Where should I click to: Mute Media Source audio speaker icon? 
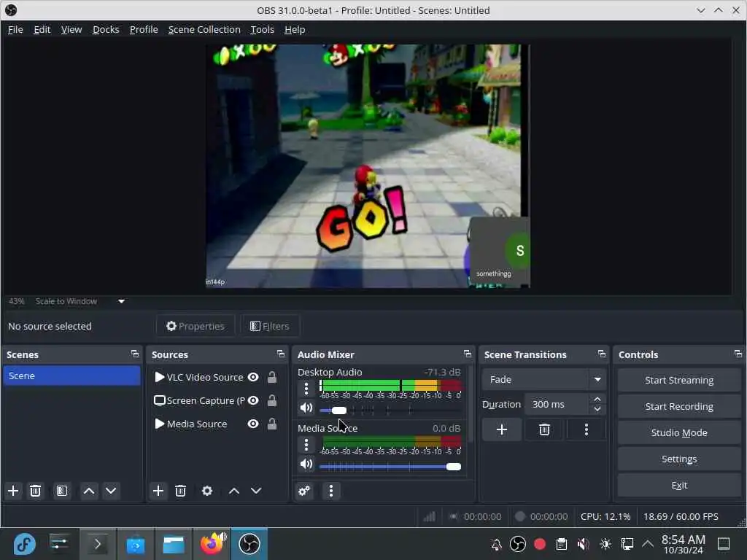pos(306,464)
